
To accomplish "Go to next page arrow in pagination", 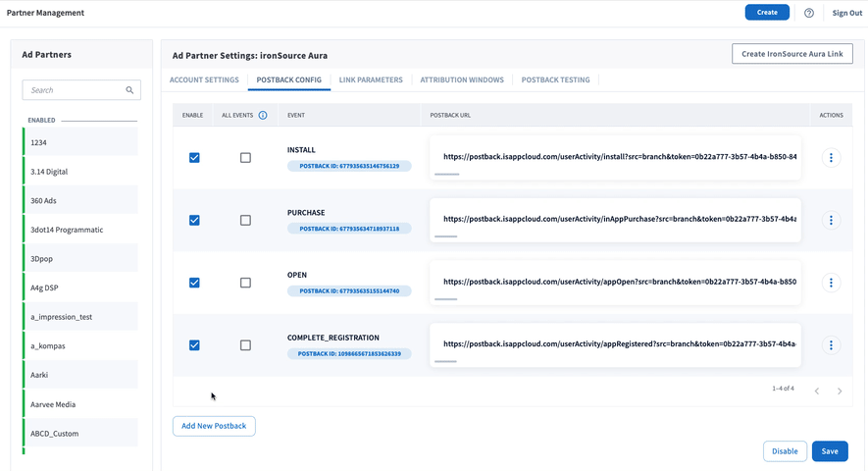I will coord(840,392).
